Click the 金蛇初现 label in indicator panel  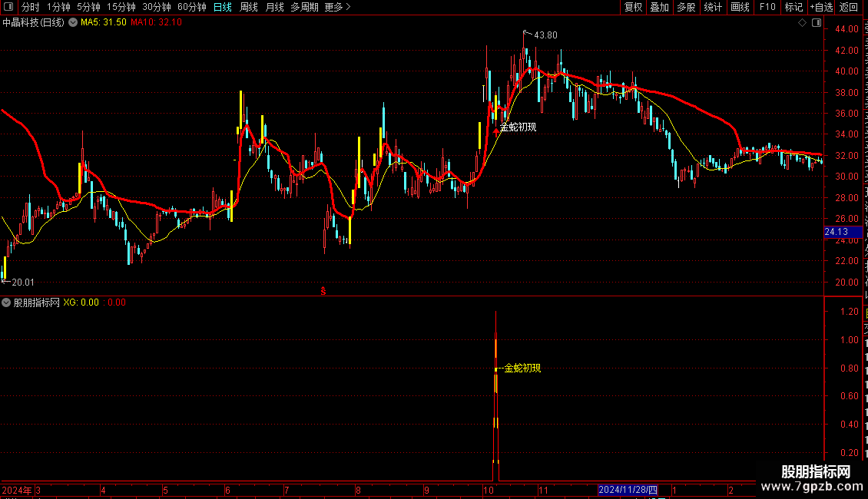522,368
